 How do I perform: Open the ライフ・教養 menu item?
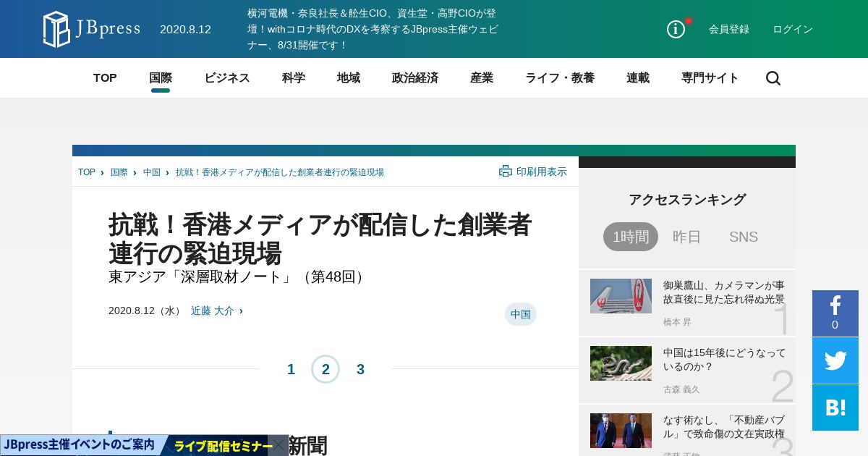coord(560,78)
